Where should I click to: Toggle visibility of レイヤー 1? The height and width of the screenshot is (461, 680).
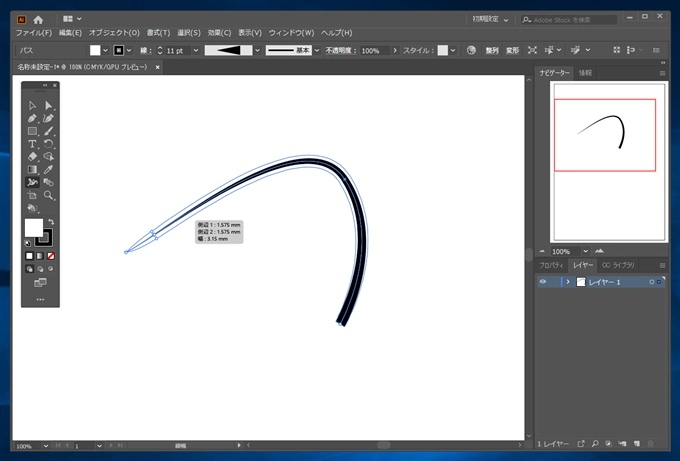coord(543,282)
